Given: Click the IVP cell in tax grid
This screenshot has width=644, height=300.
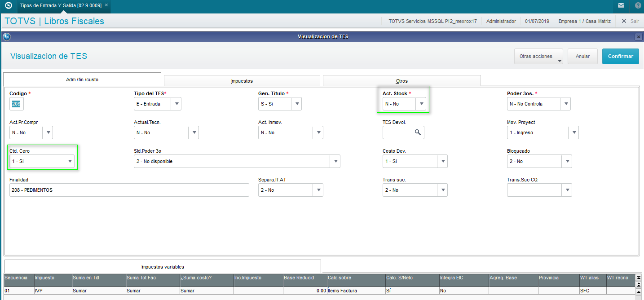Looking at the screenshot, I should [x=53, y=291].
